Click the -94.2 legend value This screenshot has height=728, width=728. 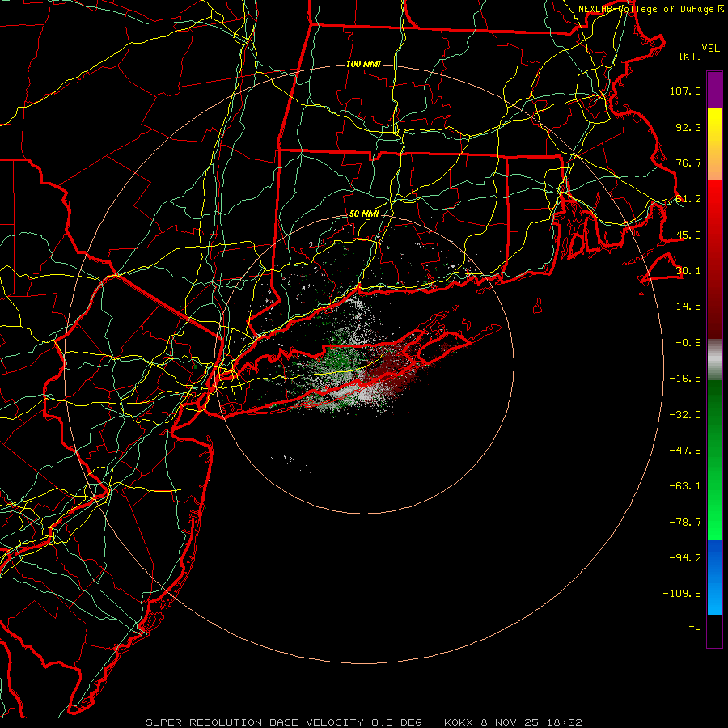[685, 558]
